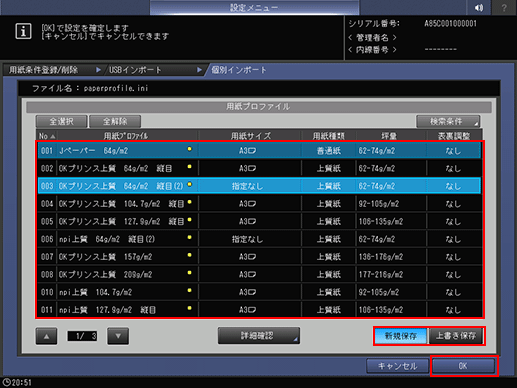Select row 006 npi上質 64g/m2 縦目(2)

click(x=259, y=239)
